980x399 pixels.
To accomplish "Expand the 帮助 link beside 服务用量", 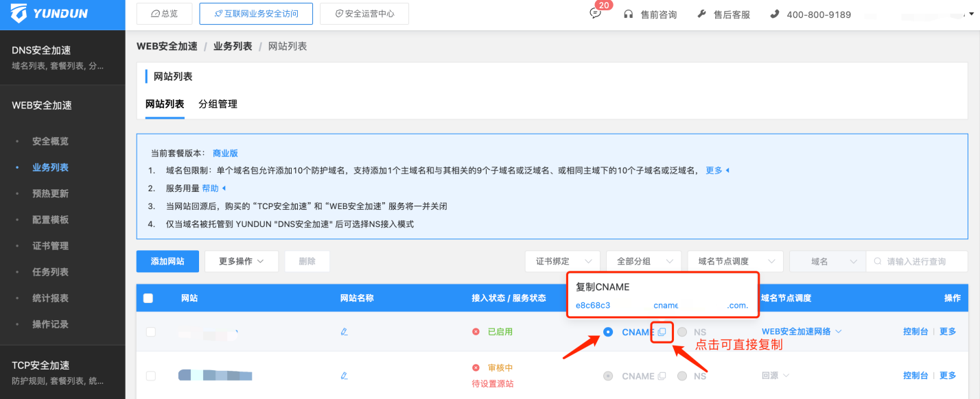I will tap(213, 188).
